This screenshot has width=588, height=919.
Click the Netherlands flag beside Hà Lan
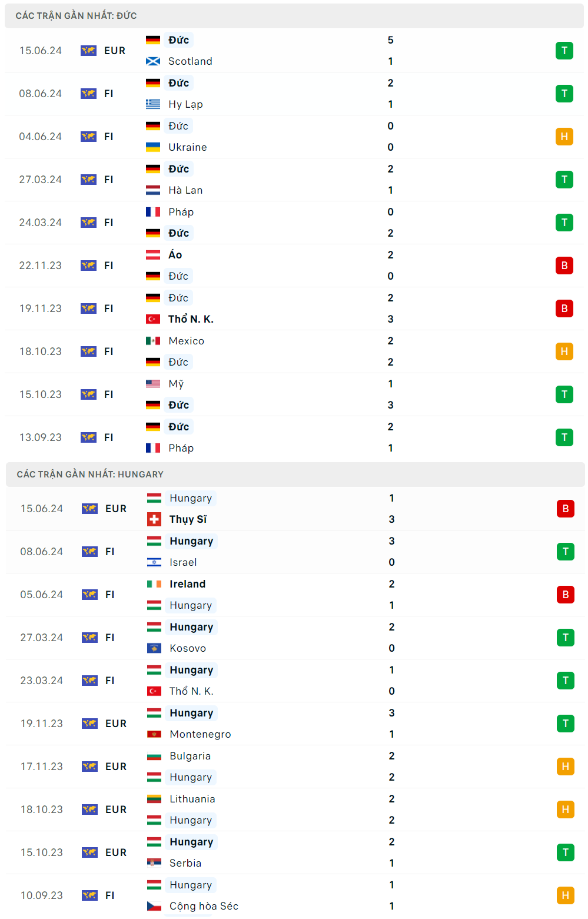click(x=153, y=190)
